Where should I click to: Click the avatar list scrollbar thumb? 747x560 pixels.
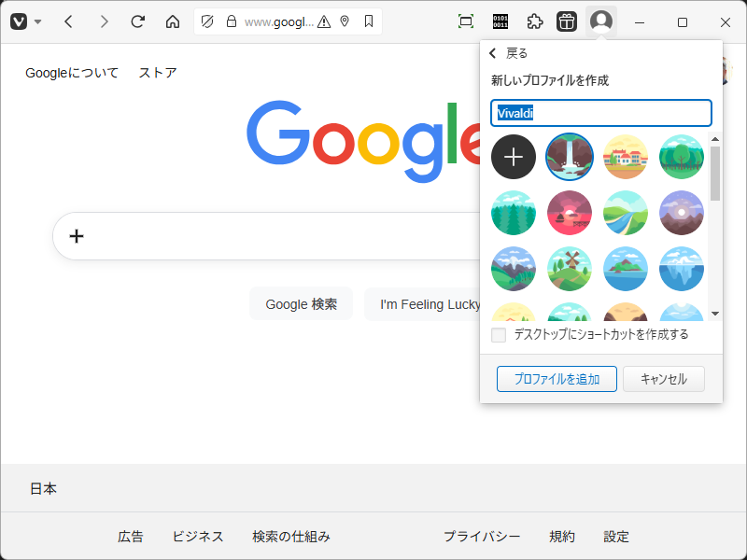715,174
